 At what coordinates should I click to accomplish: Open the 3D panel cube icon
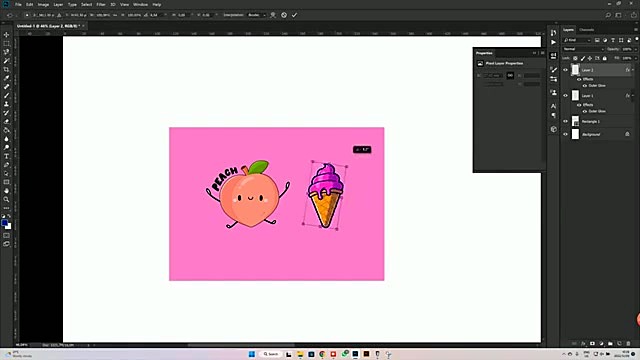click(553, 129)
